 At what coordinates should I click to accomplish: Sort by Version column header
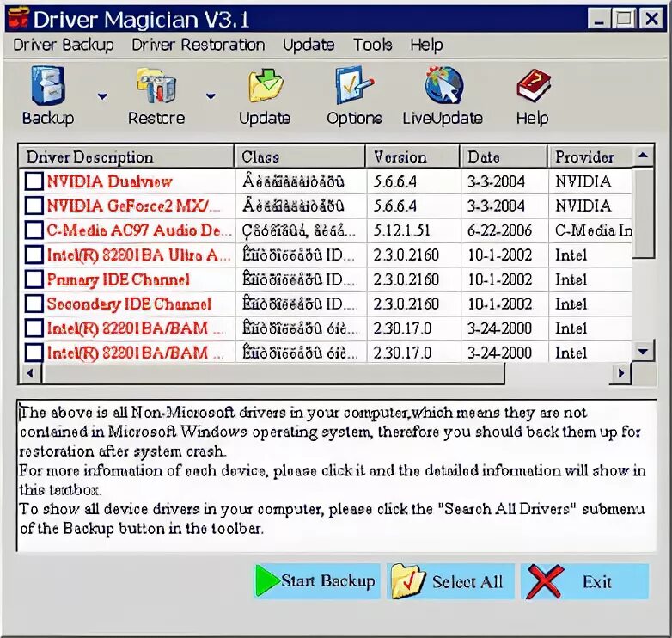coord(412,157)
